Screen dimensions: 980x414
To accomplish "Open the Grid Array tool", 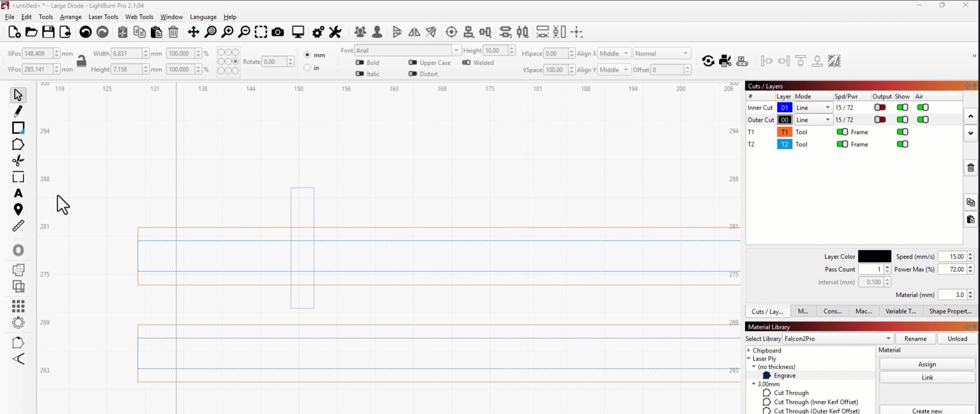I will [x=18, y=306].
